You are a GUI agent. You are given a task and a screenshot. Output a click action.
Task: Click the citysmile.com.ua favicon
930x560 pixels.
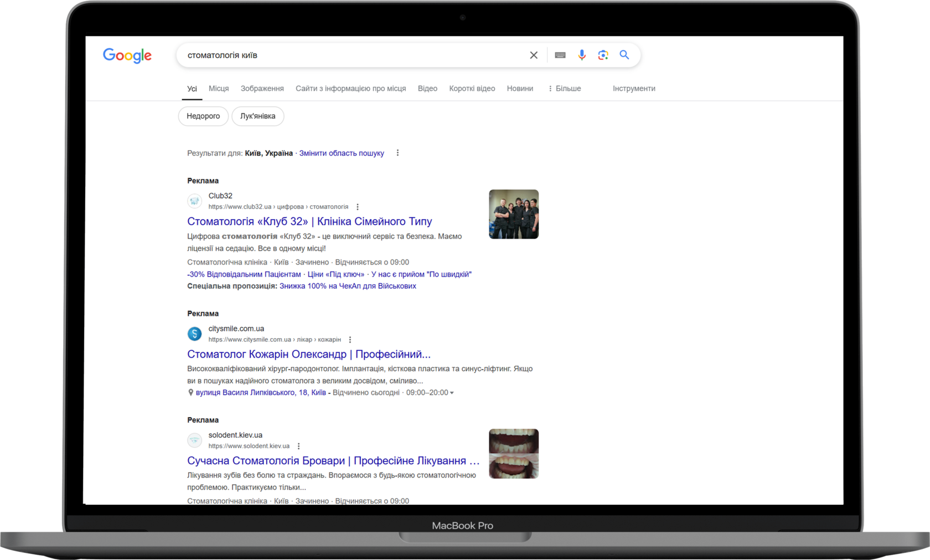[194, 334]
